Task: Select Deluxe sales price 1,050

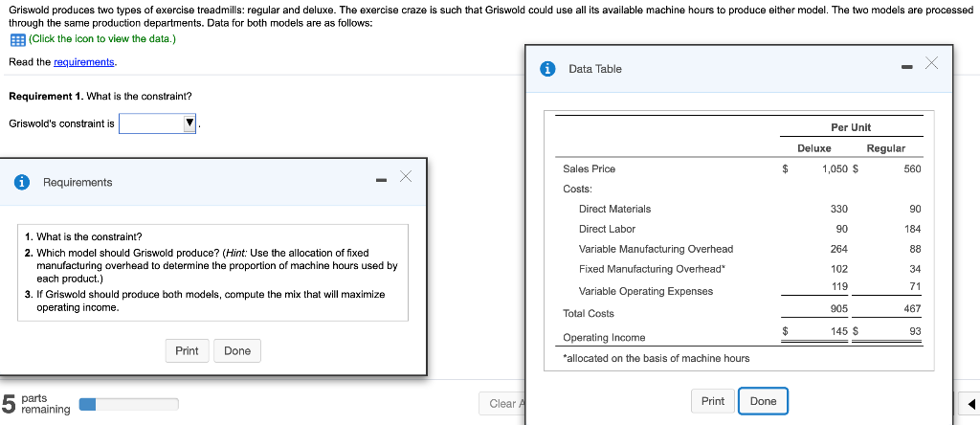Action: coord(835,168)
